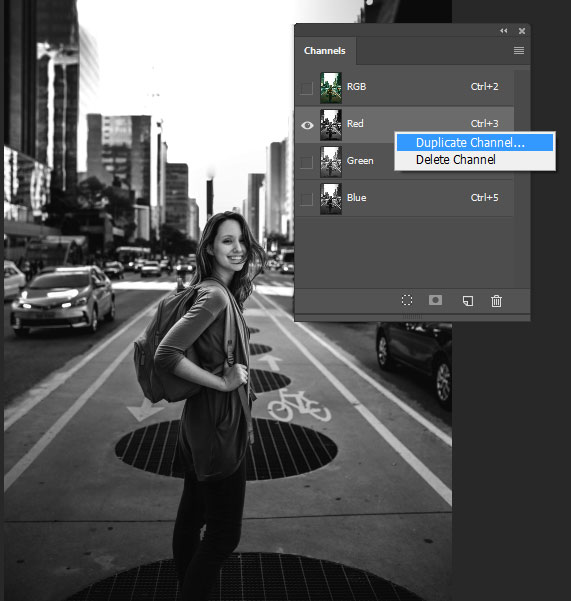Viewport: 571px width, 601px height.
Task: Click the Green channel name
Action: 360,161
